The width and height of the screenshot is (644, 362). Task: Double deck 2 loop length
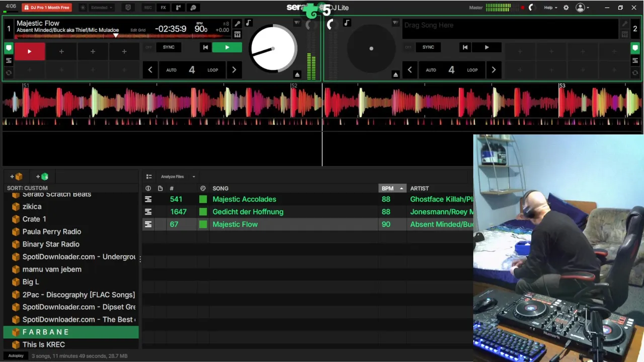pyautogui.click(x=494, y=70)
